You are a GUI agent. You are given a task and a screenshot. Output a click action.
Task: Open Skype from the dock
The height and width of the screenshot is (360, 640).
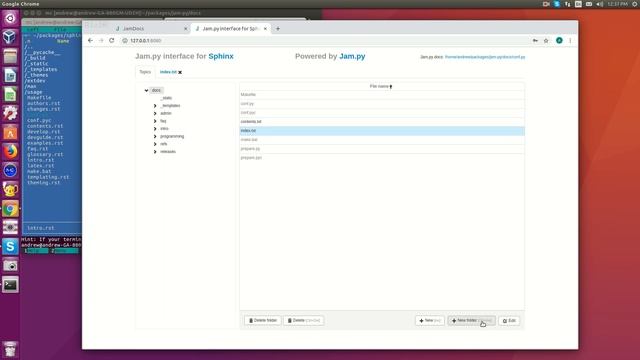10,247
